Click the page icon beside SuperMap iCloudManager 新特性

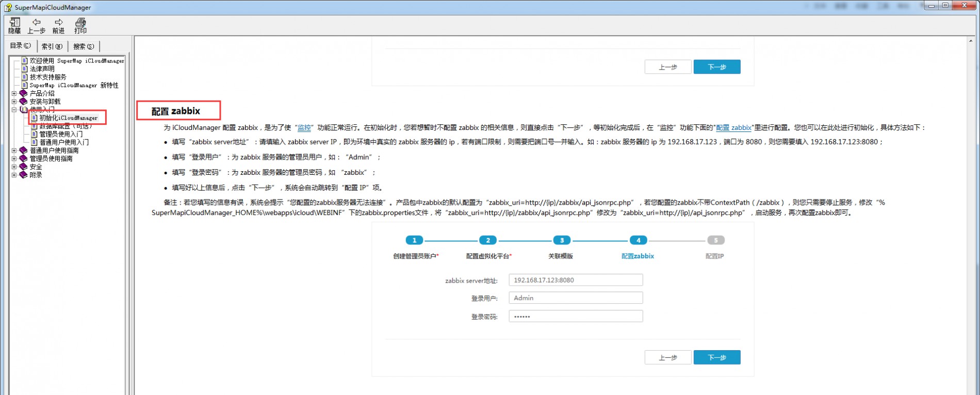click(24, 85)
